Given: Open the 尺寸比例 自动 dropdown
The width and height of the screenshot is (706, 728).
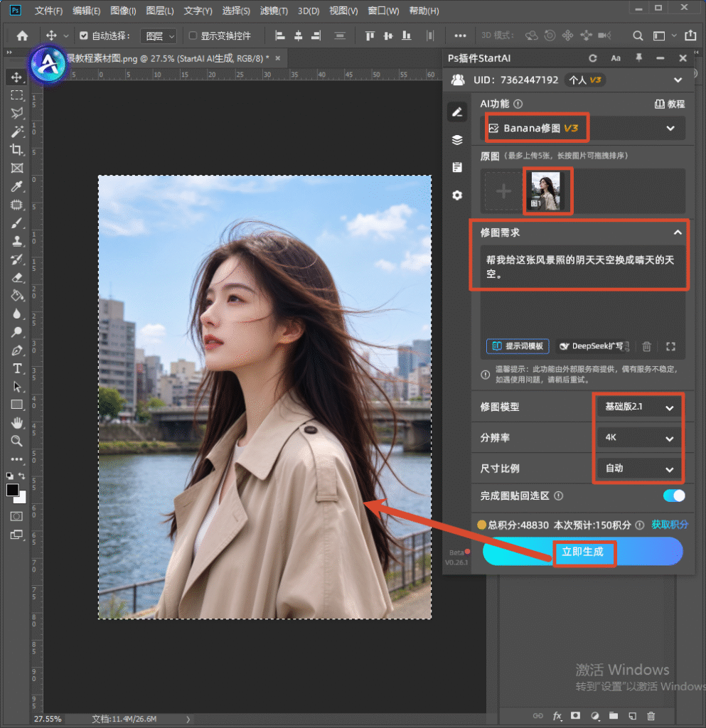Looking at the screenshot, I should pyautogui.click(x=639, y=469).
